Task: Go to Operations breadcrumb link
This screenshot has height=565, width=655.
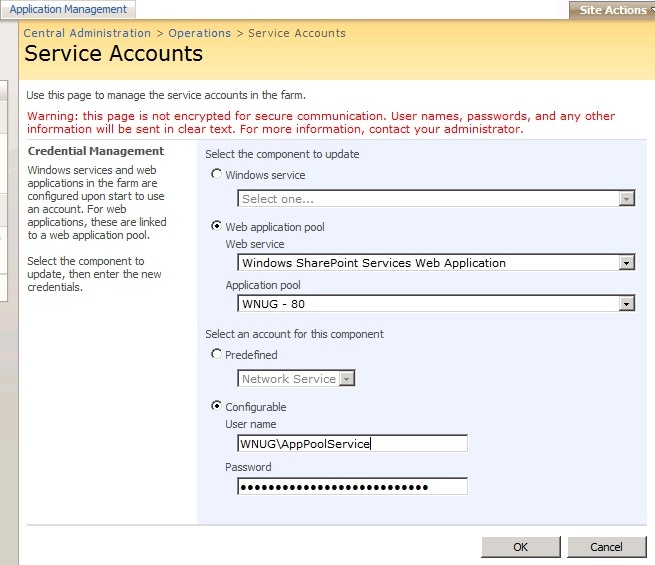Action: [199, 33]
